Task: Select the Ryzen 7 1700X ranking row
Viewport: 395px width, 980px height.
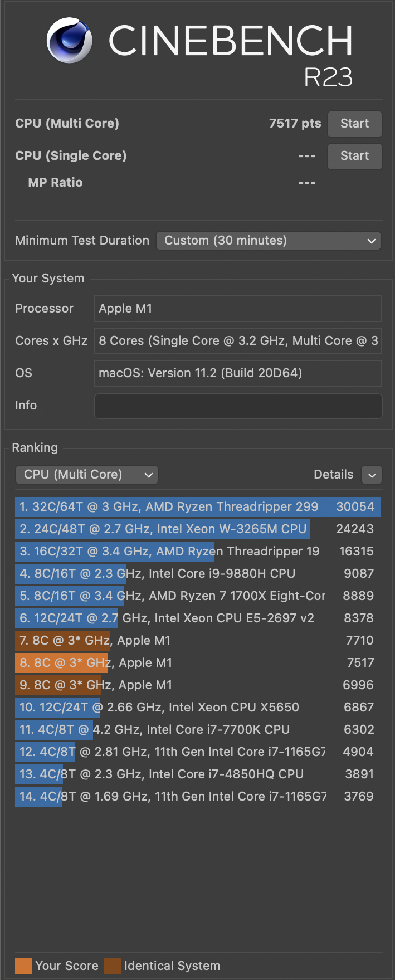Action: [x=197, y=596]
